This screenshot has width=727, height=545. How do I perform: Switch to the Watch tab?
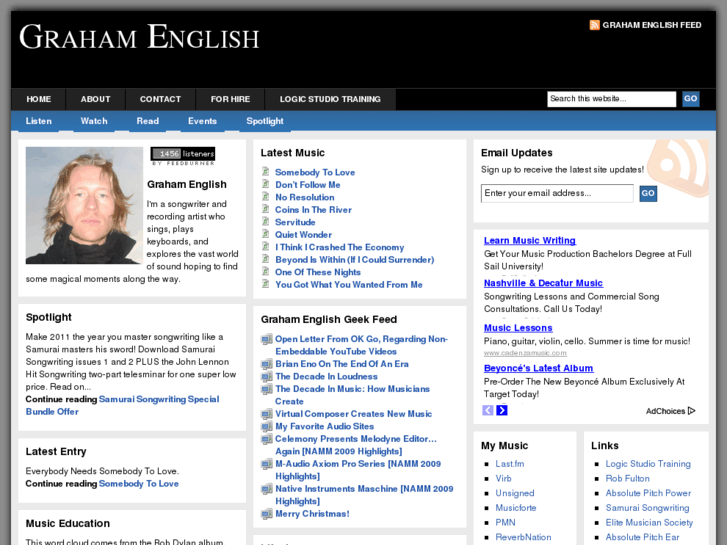coord(94,121)
